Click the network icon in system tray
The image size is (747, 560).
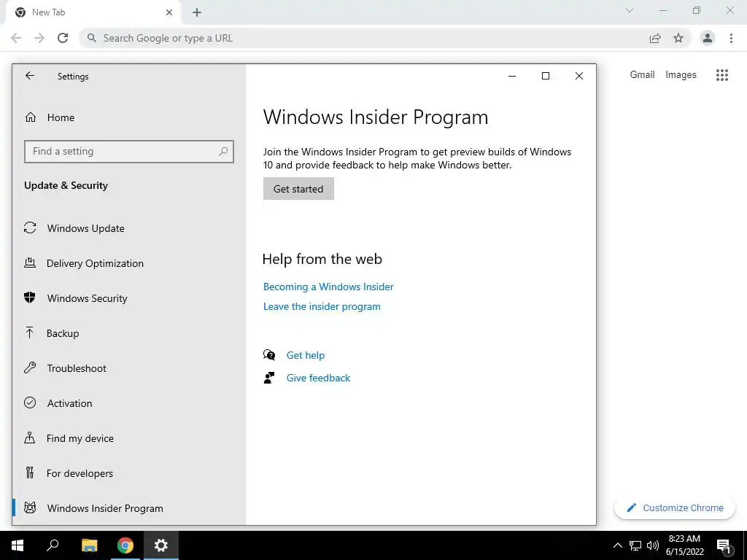tap(635, 545)
